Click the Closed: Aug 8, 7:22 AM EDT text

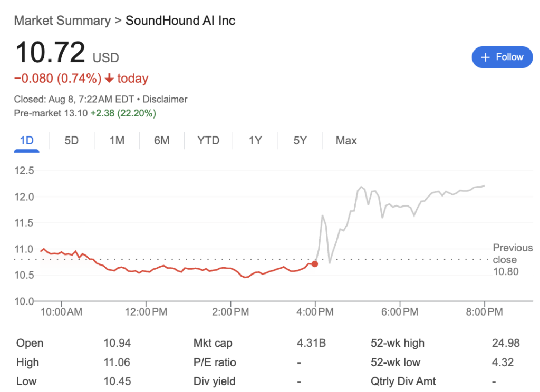point(74,99)
